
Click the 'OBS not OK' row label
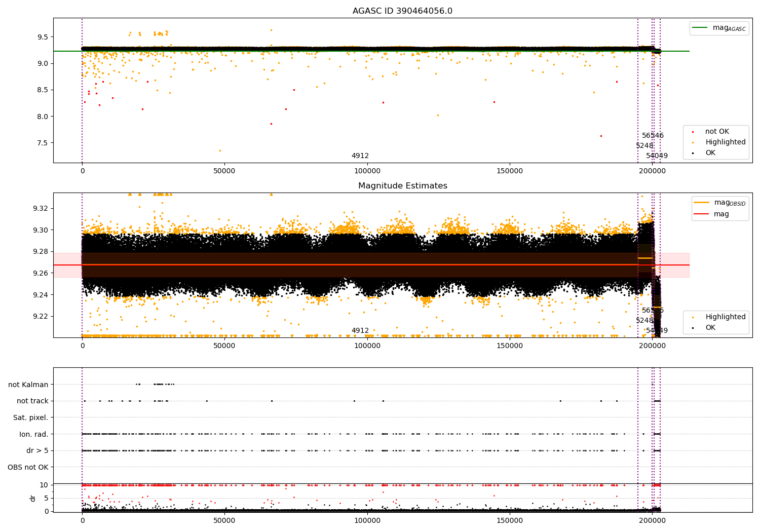(28, 467)
